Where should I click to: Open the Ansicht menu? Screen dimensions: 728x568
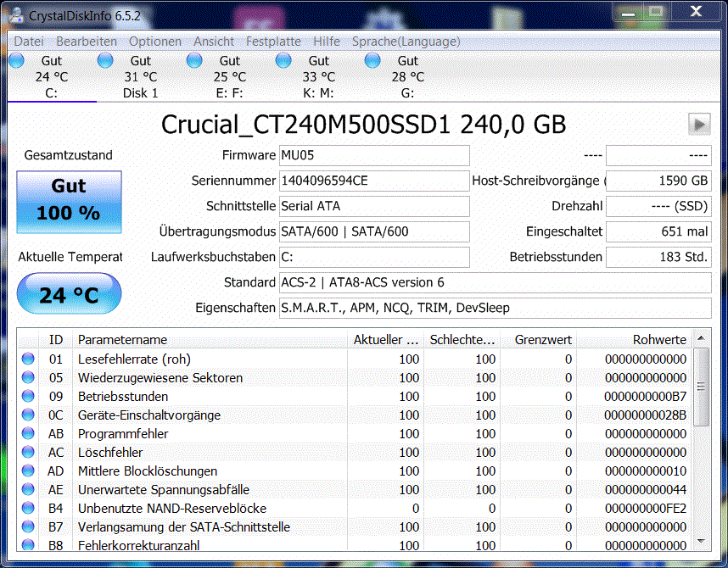[214, 42]
